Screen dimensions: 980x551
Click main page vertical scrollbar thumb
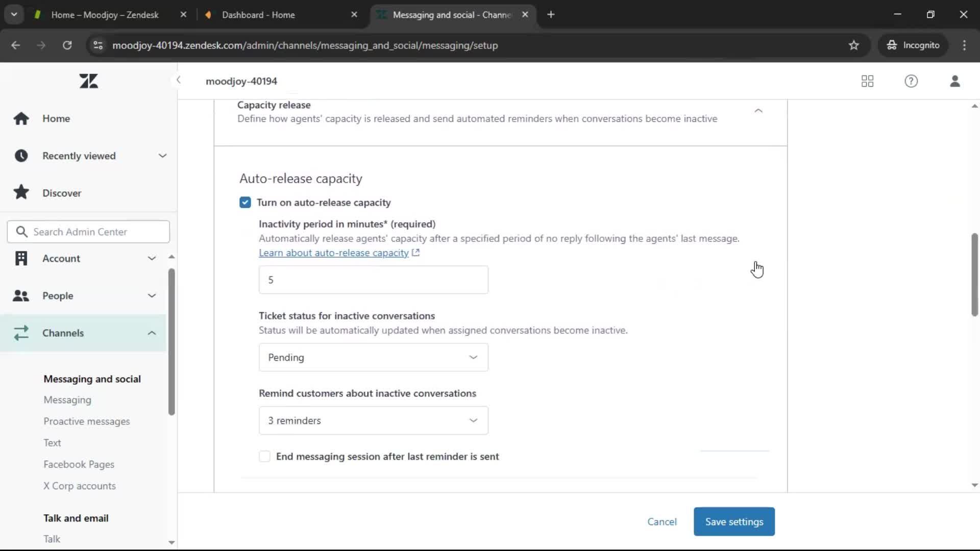point(974,274)
